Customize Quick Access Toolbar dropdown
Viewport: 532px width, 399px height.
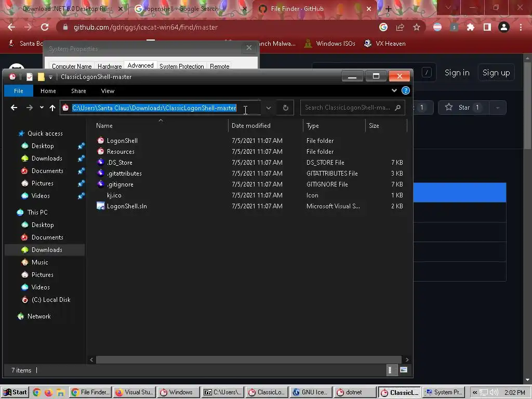pyautogui.click(x=50, y=77)
